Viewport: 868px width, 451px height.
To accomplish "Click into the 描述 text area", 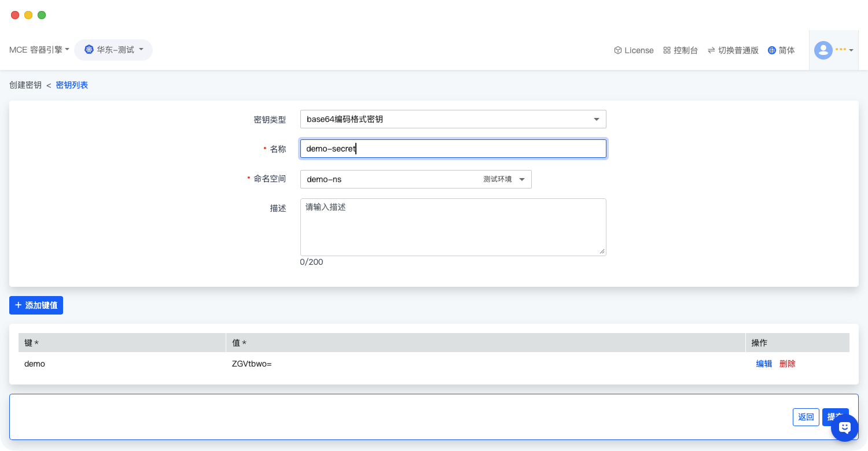I will [x=453, y=227].
